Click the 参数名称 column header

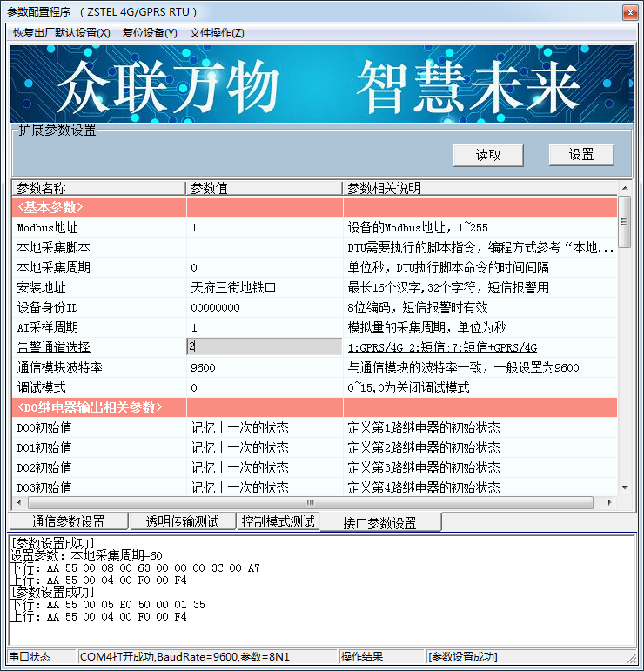pos(98,188)
